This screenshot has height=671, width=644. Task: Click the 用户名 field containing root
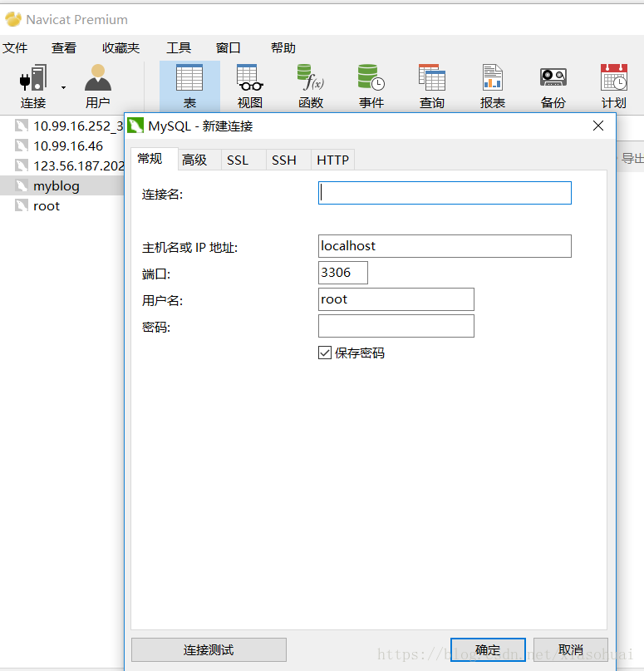396,299
